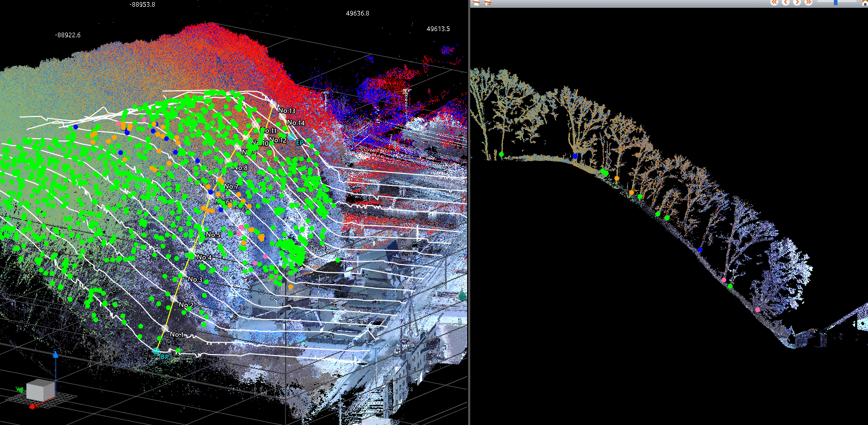Jump to the last cross section
Screen dimensions: 868x425
click(808, 3)
